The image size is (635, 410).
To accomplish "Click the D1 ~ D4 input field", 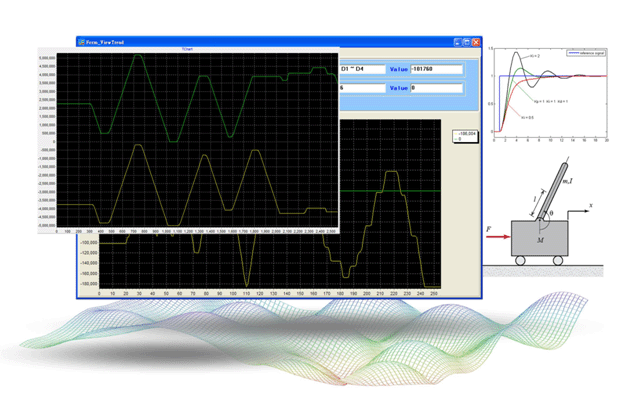I will point(362,69).
